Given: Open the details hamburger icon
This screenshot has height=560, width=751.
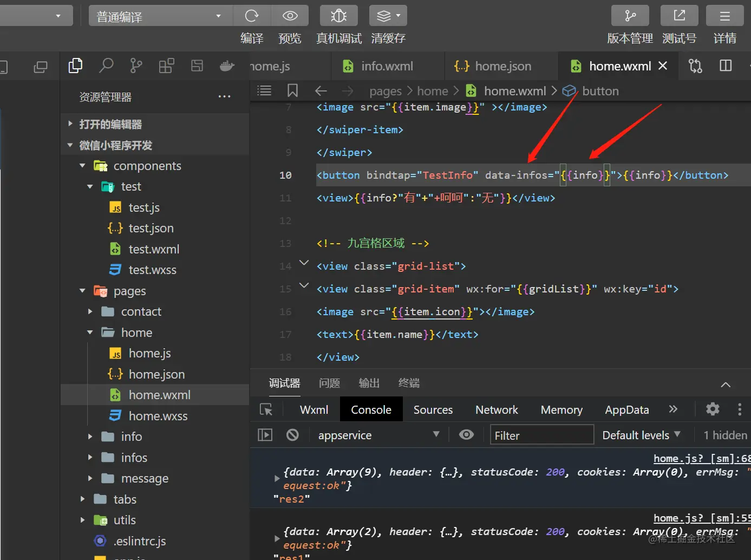Looking at the screenshot, I should (x=724, y=16).
